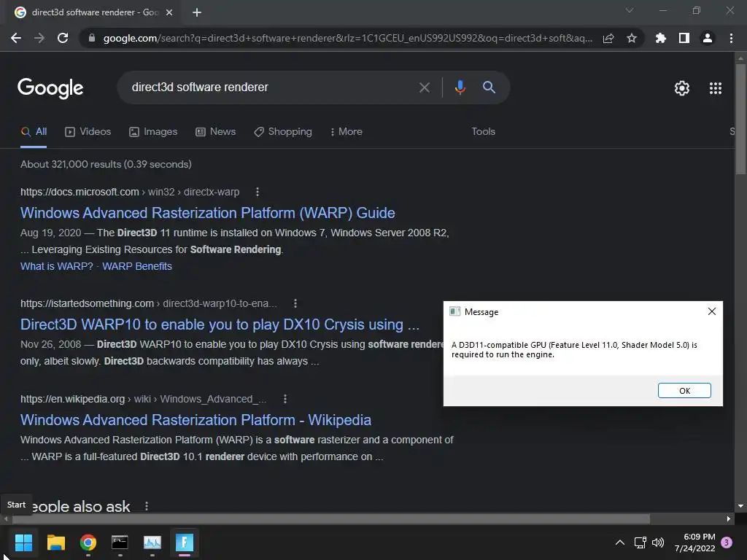Switch to the Images tab
The image size is (747, 560).
click(x=153, y=132)
